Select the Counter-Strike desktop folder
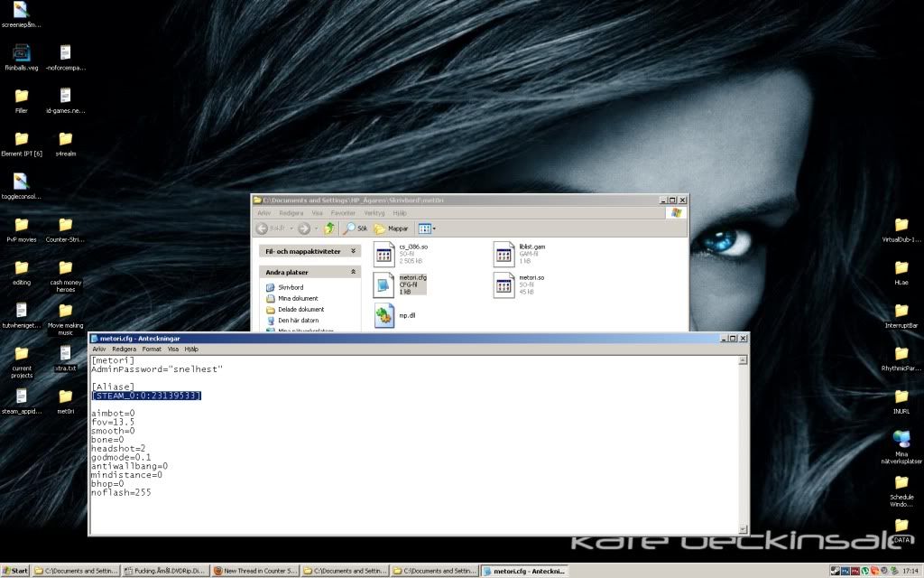Image resolution: width=924 pixels, height=578 pixels. click(x=65, y=225)
